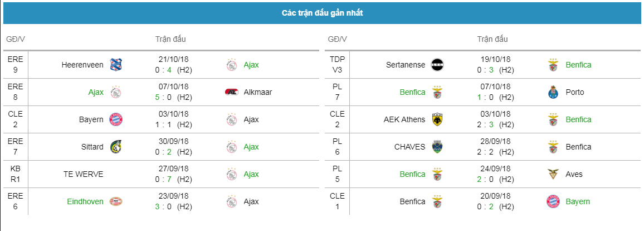Click the Alkmaar AZ logo
Image resolution: width=644 pixels, height=231 pixels.
(x=232, y=92)
